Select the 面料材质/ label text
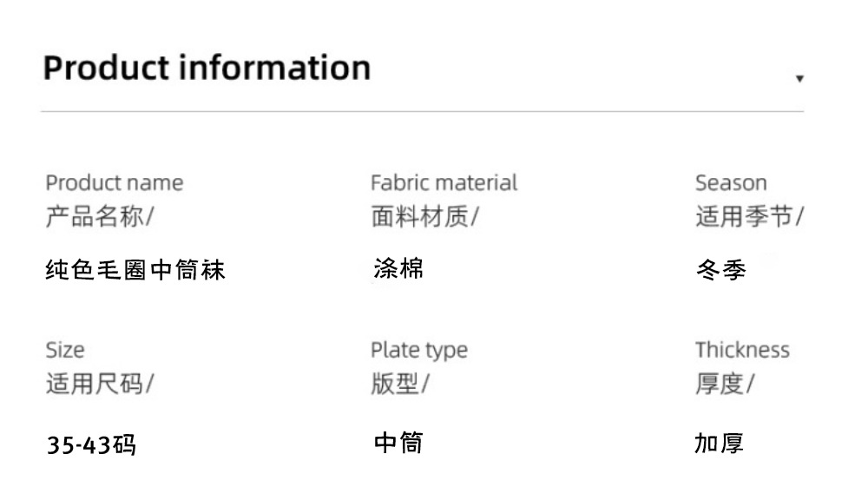The height and width of the screenshot is (487, 868). coord(424,217)
